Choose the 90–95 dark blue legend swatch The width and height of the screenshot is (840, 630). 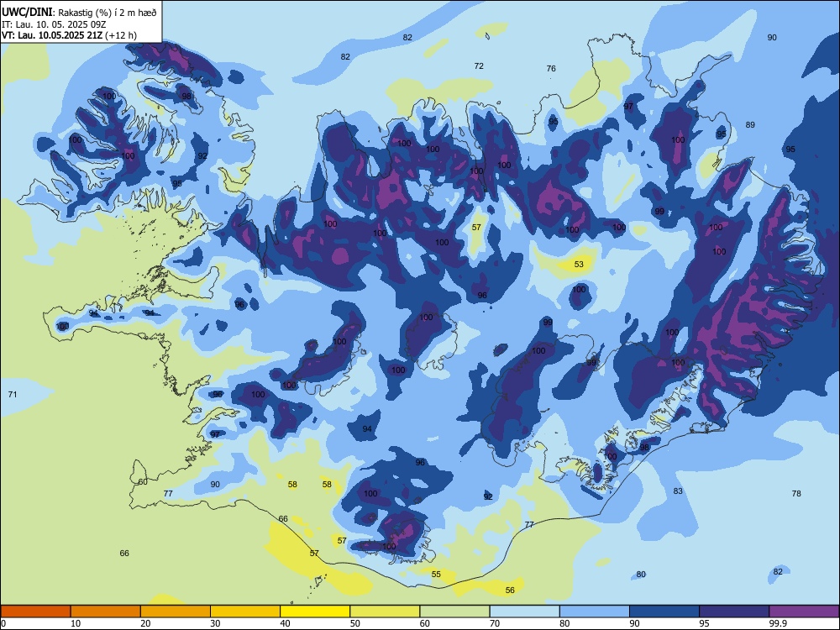[x=664, y=612]
